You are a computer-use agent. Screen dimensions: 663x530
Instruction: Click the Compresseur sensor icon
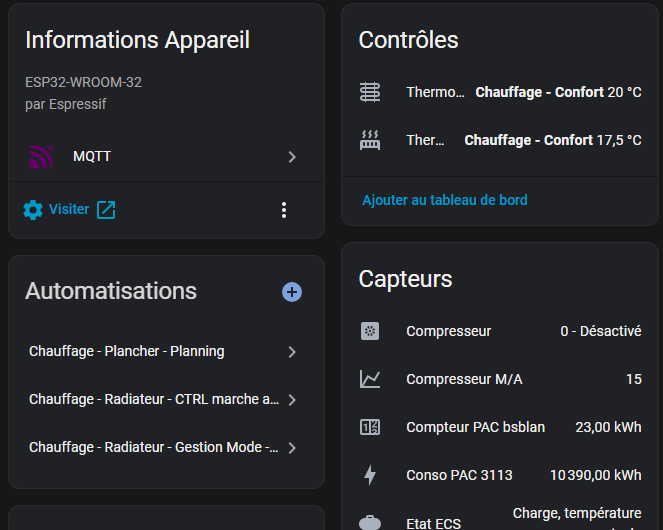(370, 331)
